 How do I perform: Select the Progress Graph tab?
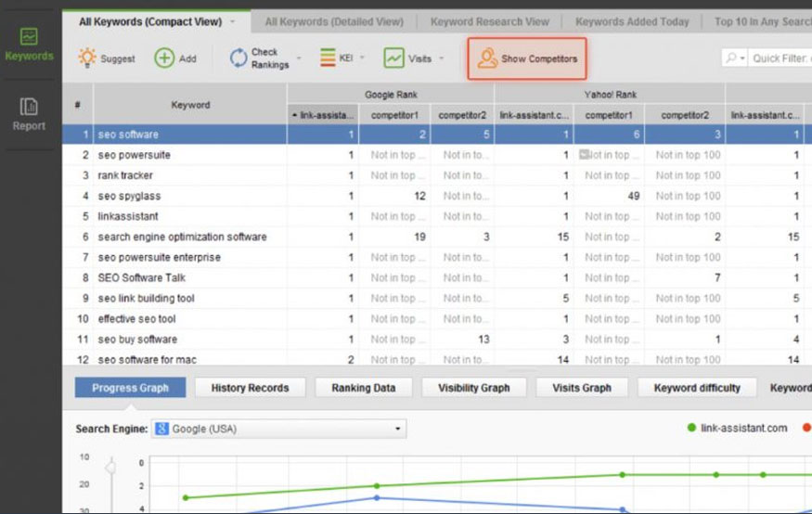130,388
